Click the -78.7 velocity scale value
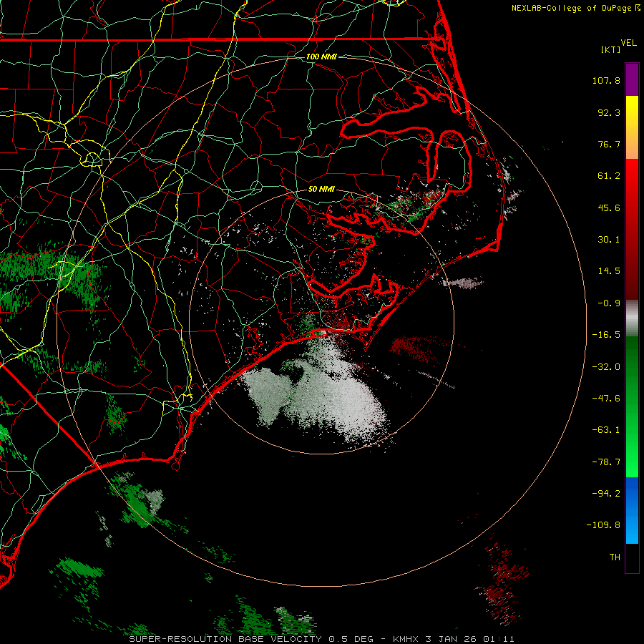644x644 pixels. (x=606, y=462)
